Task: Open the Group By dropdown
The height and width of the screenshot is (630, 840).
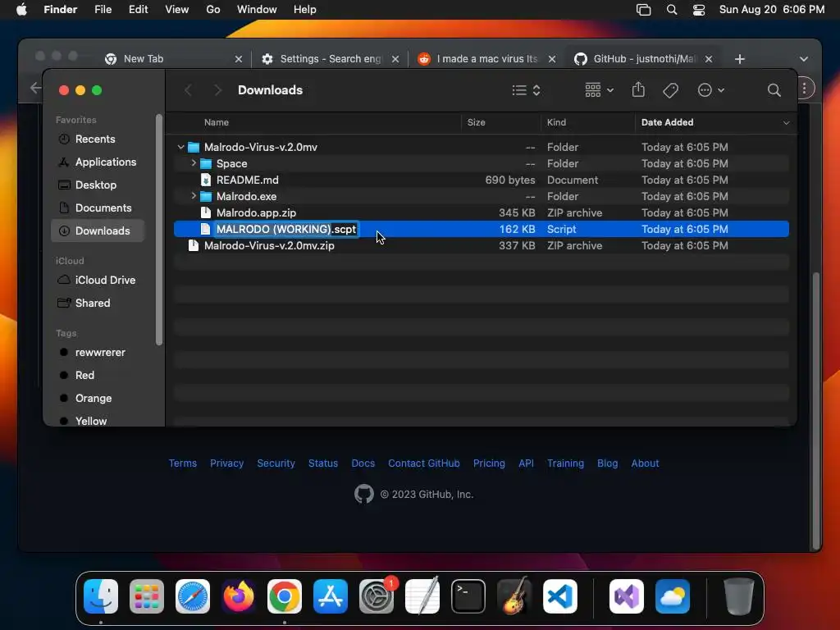Action: pyautogui.click(x=599, y=90)
